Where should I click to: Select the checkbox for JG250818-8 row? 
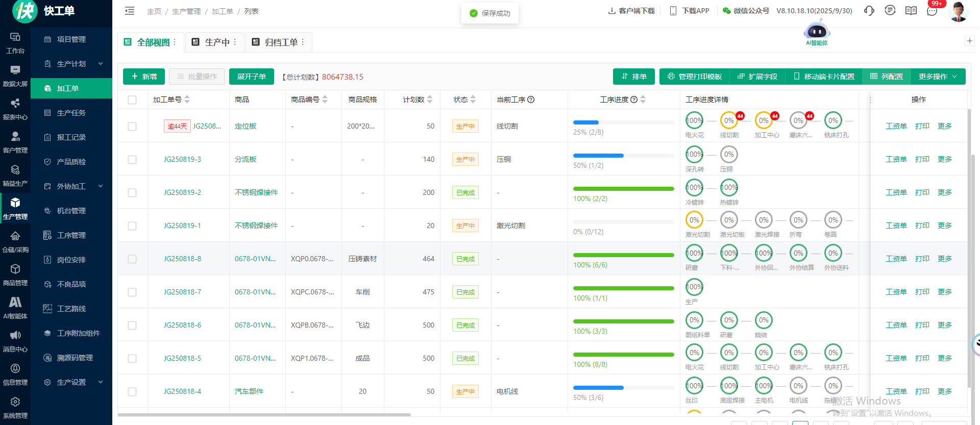pos(132,259)
